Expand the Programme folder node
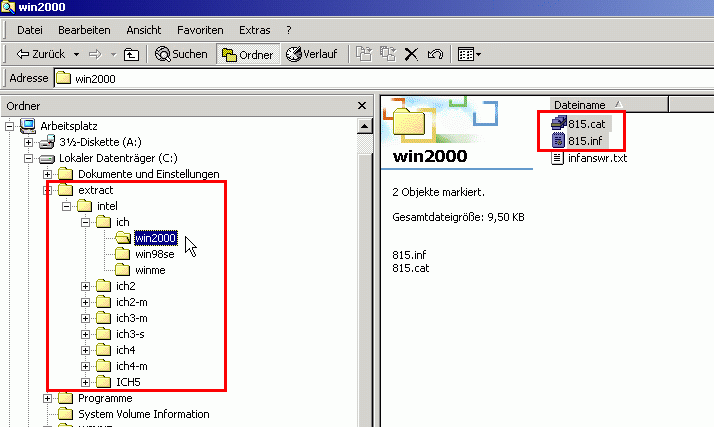 (47, 398)
